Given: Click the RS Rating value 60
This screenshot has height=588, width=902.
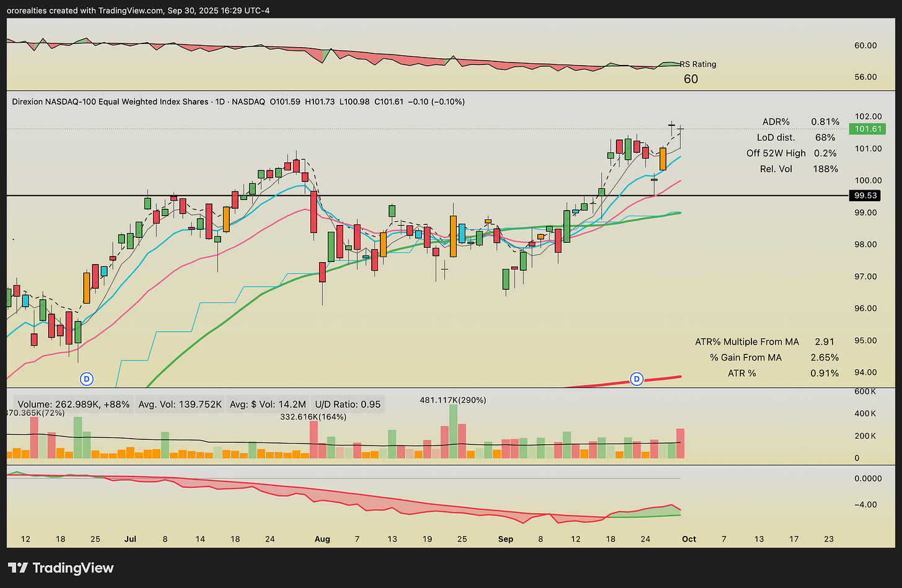Looking at the screenshot, I should click(691, 79).
